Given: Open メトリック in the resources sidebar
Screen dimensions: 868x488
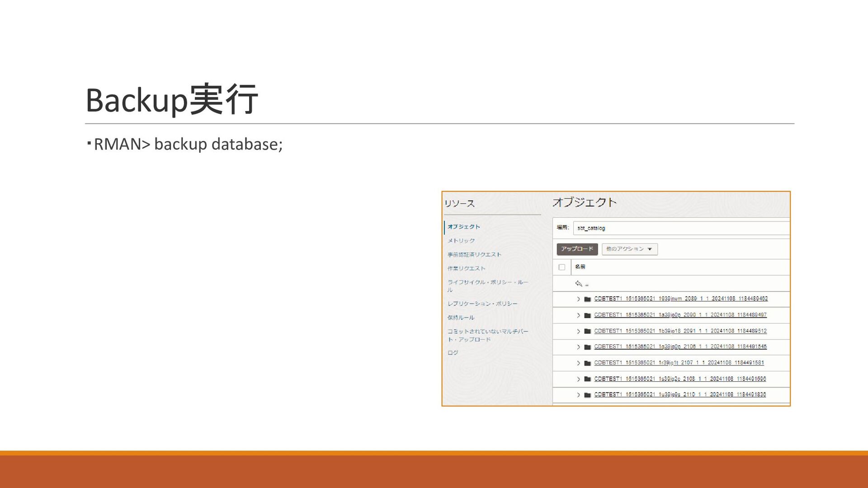Looking at the screenshot, I should point(461,241).
